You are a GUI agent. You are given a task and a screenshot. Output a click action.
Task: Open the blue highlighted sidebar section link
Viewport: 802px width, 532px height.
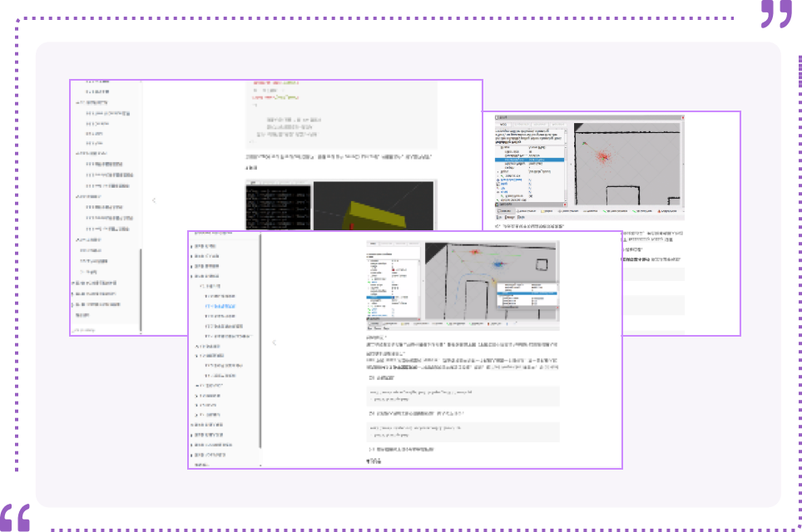click(220, 307)
